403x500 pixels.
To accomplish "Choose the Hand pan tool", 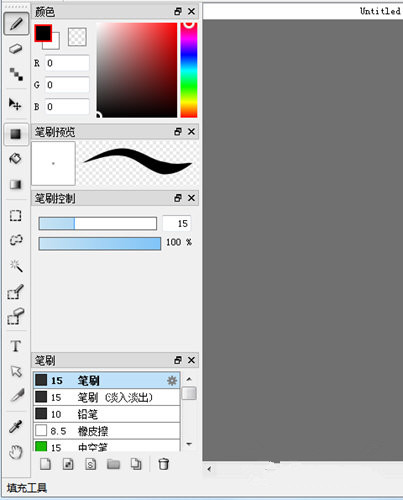I will [16, 452].
